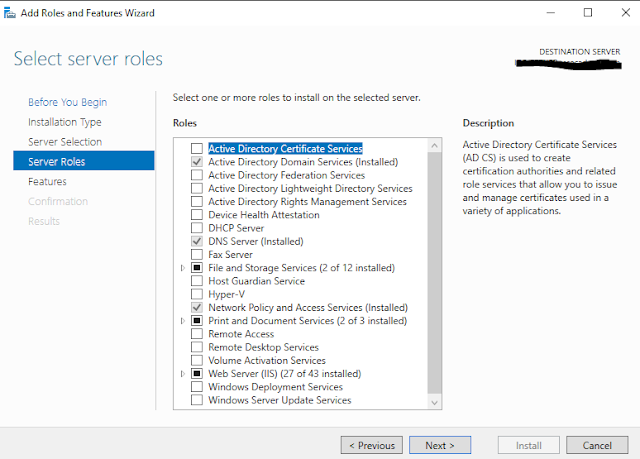This screenshot has width=640, height=459.
Task: Select the Volume Activation Services label
Action: 267,360
